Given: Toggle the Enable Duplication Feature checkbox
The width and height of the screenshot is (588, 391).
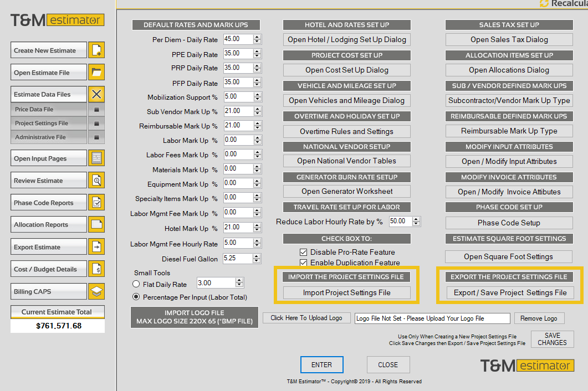Looking at the screenshot, I should pyautogui.click(x=303, y=263).
